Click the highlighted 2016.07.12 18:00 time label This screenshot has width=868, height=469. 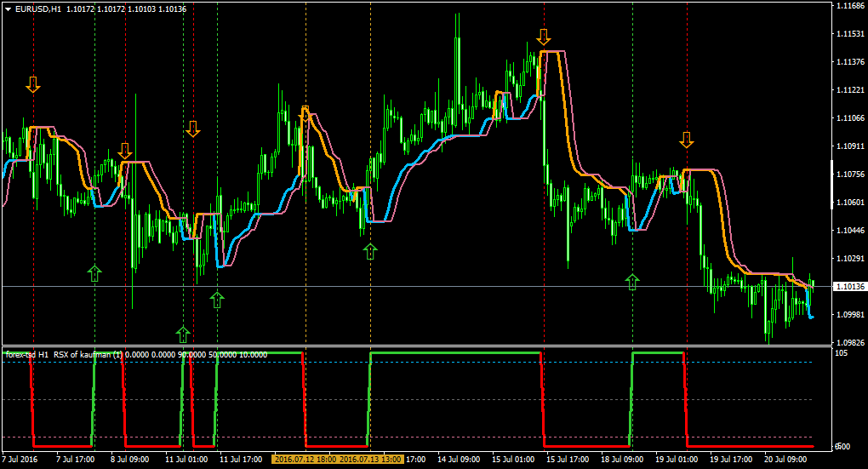[305, 460]
